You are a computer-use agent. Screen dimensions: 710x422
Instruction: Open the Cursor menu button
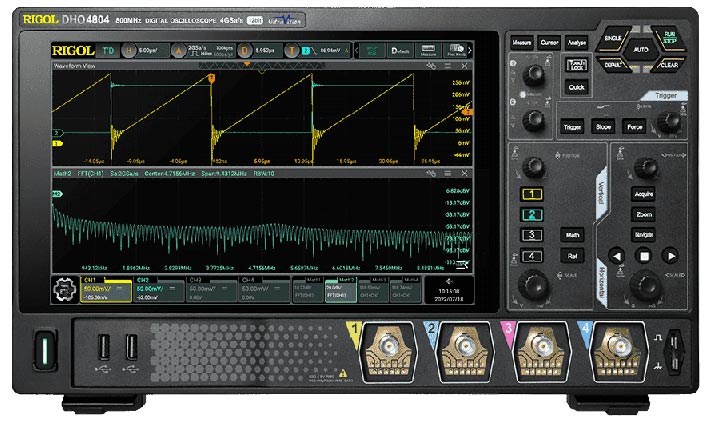click(549, 44)
